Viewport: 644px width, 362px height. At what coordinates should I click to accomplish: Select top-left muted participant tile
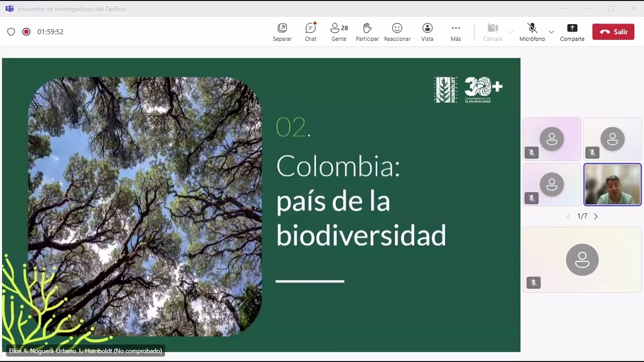pyautogui.click(x=552, y=139)
